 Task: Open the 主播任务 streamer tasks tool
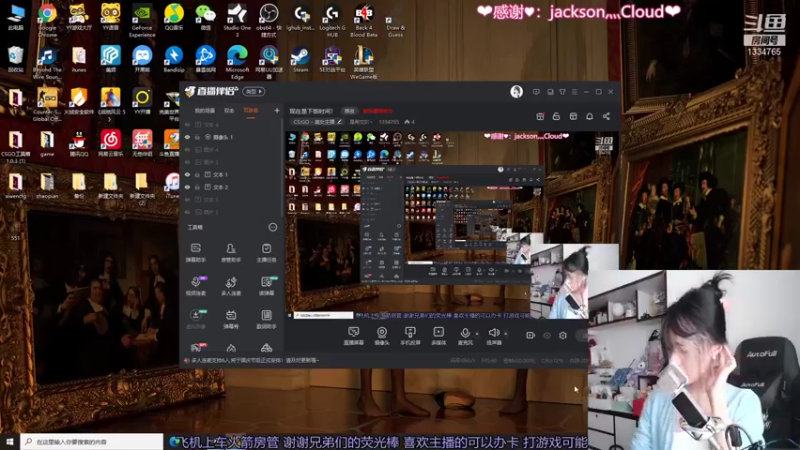pos(266,253)
